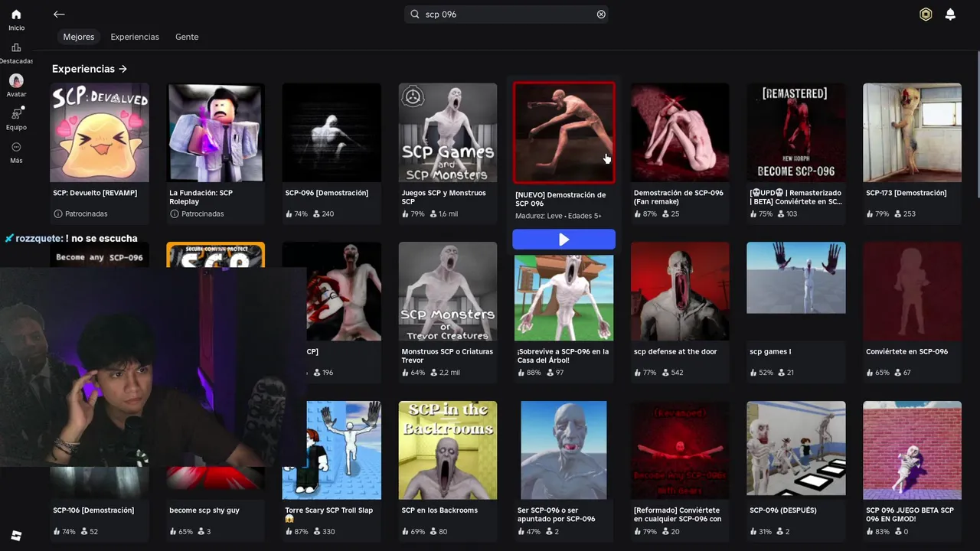980x551 pixels.
Task: Open Equipo party icon in sidebar
Action: (x=16, y=114)
